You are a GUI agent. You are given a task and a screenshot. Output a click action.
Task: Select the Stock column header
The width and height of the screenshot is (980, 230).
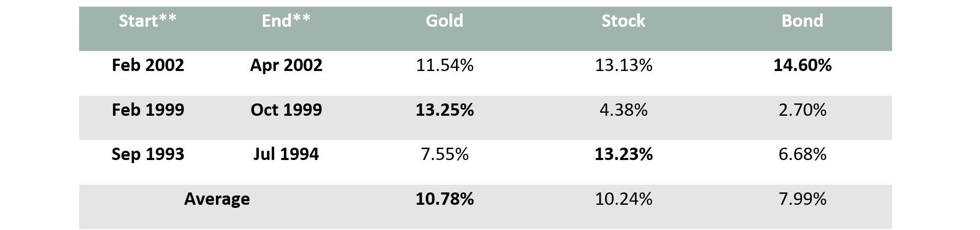[x=623, y=21]
